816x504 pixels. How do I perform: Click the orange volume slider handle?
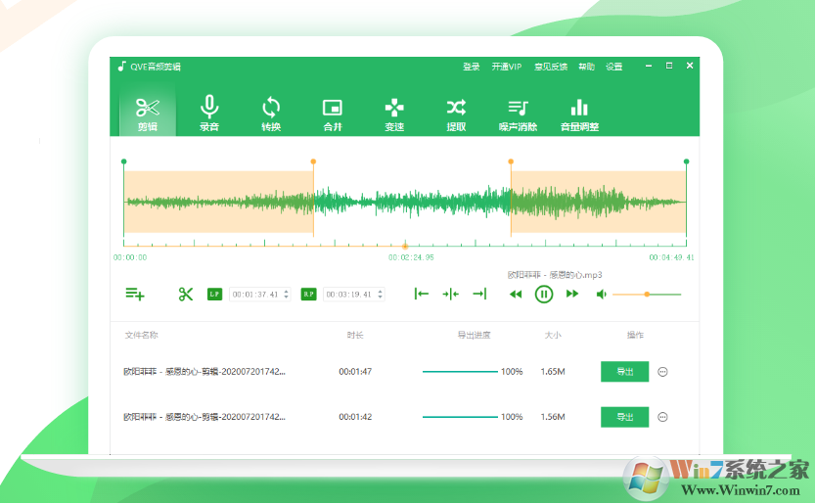click(x=647, y=294)
